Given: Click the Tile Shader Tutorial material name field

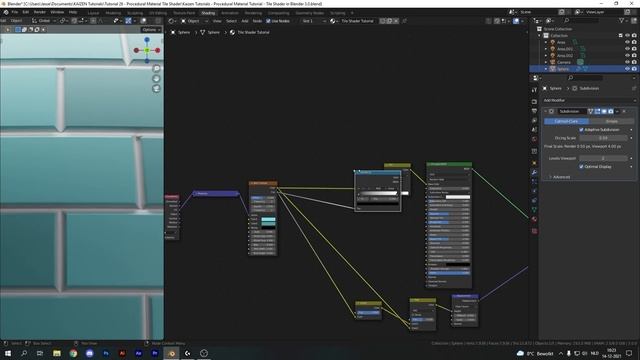Looking at the screenshot, I should click(x=357, y=21).
